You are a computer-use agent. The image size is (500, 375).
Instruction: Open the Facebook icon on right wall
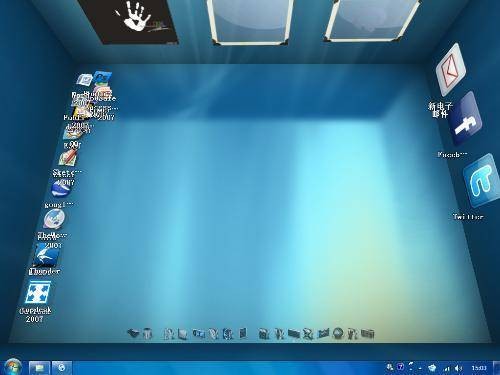pyautogui.click(x=466, y=119)
